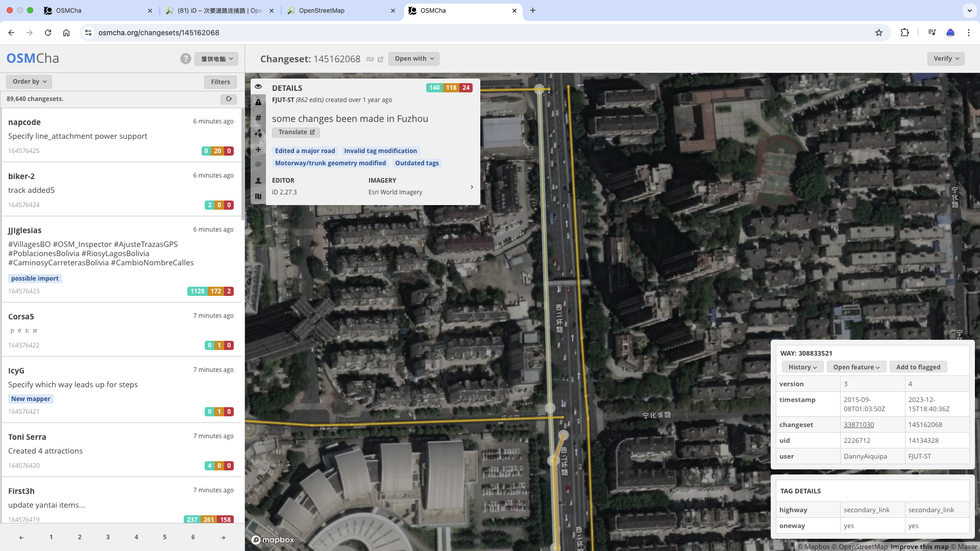Click the green 140 created count badge
Image resolution: width=980 pixels, height=551 pixels.
pyautogui.click(x=434, y=88)
